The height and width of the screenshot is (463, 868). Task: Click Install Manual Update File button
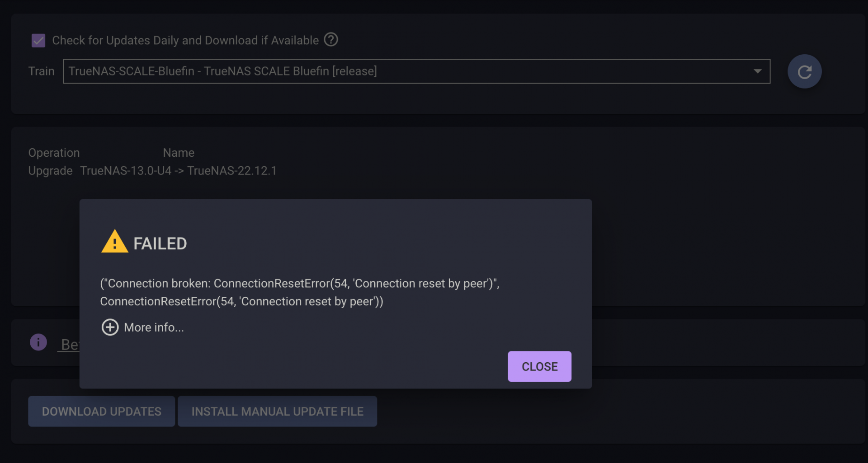[x=277, y=412]
